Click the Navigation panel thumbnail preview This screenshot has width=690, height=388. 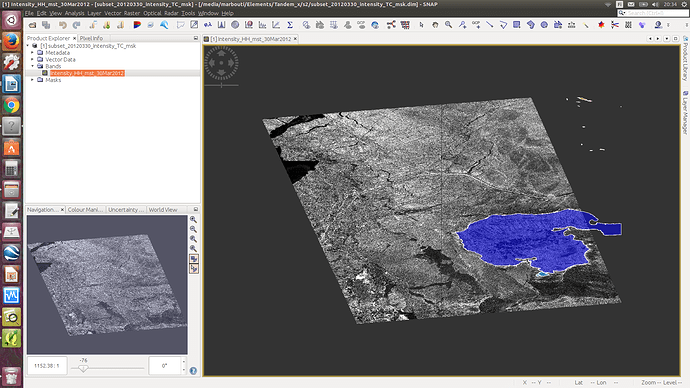[107, 284]
